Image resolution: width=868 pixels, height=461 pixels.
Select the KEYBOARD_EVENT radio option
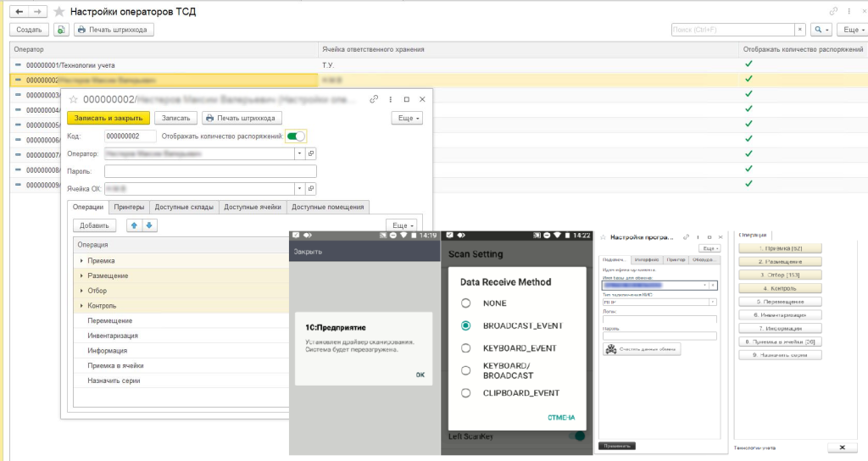click(x=465, y=347)
